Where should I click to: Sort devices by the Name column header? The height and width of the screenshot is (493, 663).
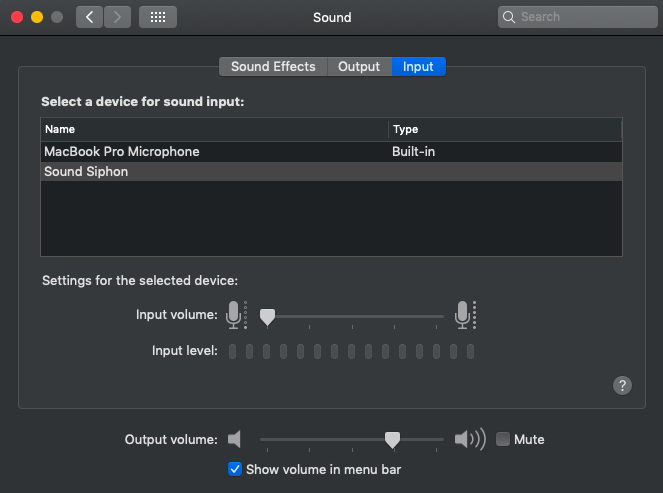[x=214, y=129]
